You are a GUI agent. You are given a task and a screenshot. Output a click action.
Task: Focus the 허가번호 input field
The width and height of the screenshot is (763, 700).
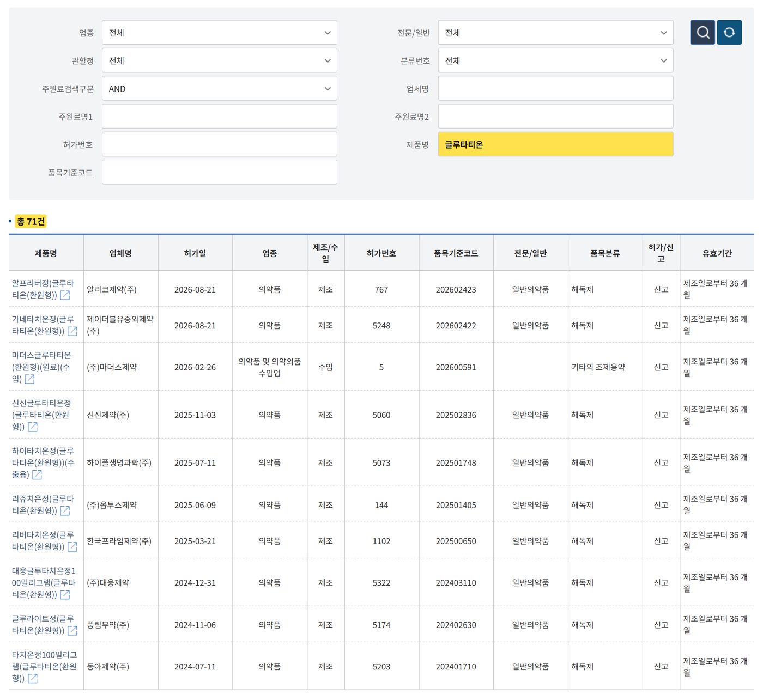(x=219, y=144)
